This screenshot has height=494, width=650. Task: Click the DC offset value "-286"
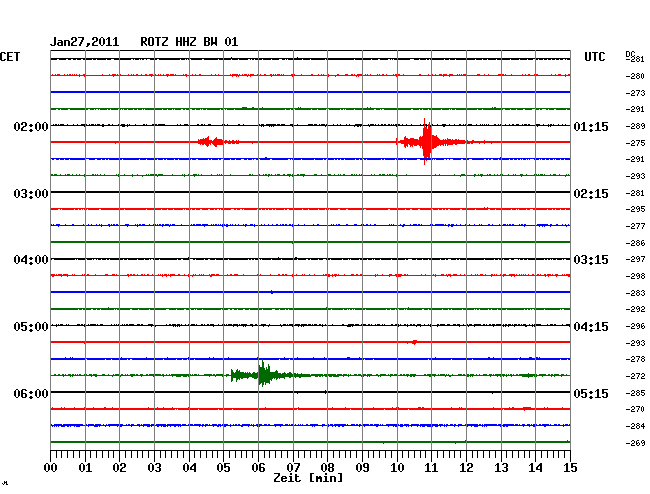pos(635,243)
